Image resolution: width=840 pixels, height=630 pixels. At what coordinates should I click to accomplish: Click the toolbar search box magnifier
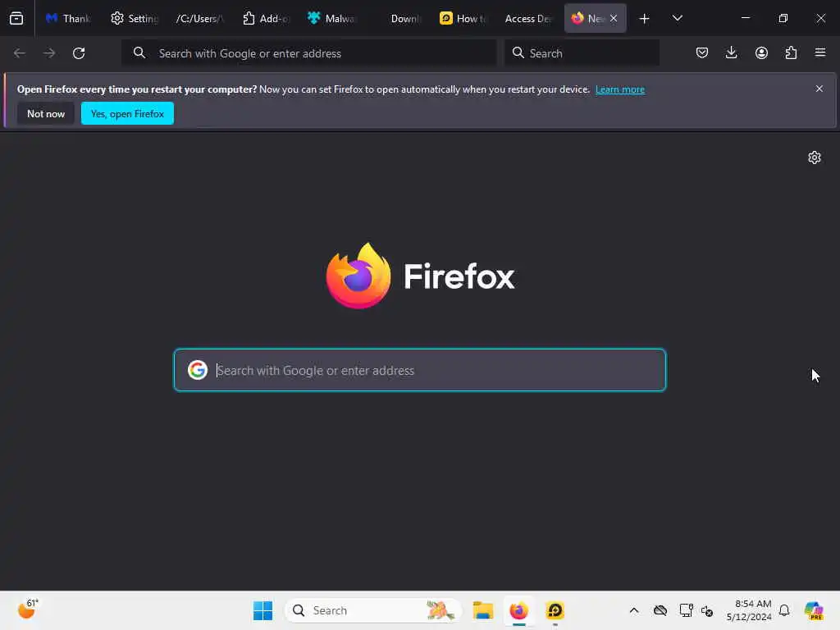[518, 53]
